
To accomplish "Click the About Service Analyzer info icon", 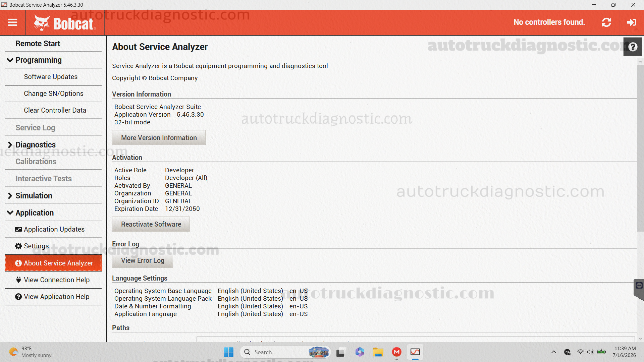I will tap(18, 263).
